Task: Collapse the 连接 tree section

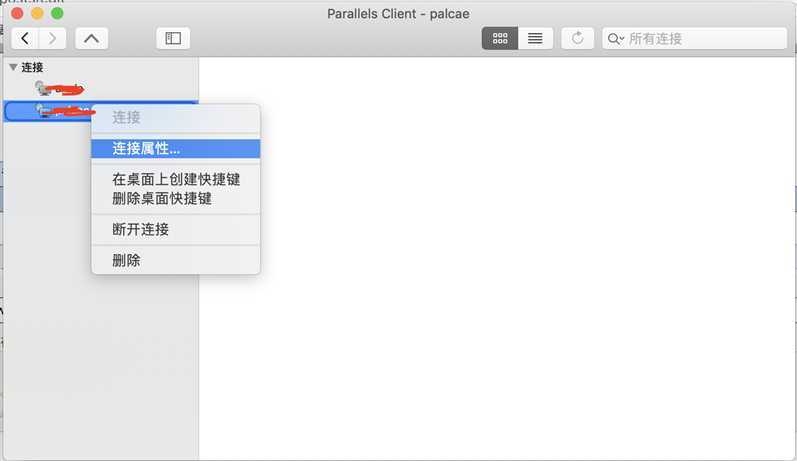Action: 13,67
